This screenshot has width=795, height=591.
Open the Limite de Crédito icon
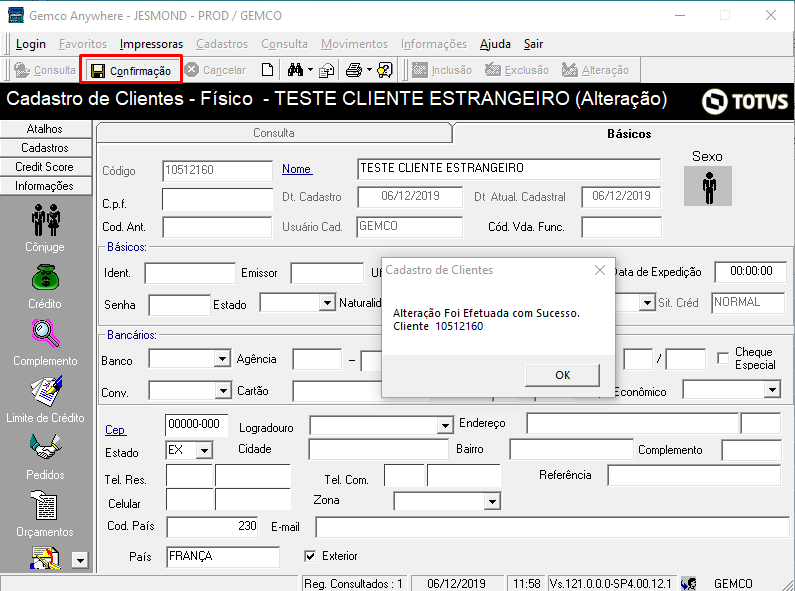click(46, 391)
